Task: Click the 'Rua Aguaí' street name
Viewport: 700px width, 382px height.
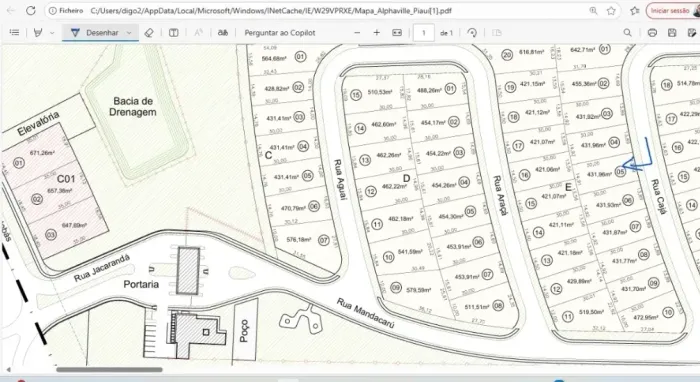Action: (340, 179)
